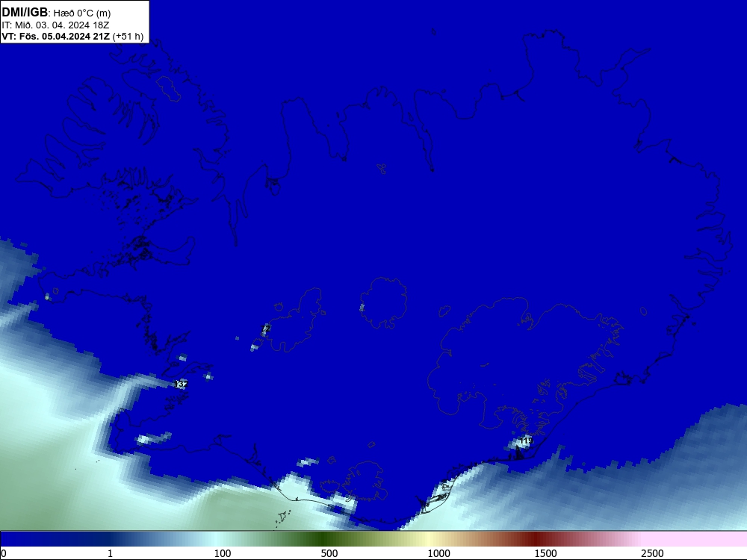The image size is (747, 560).
Task: Click the pale yellow section of the color bar
Action: pyautogui.click(x=429, y=539)
